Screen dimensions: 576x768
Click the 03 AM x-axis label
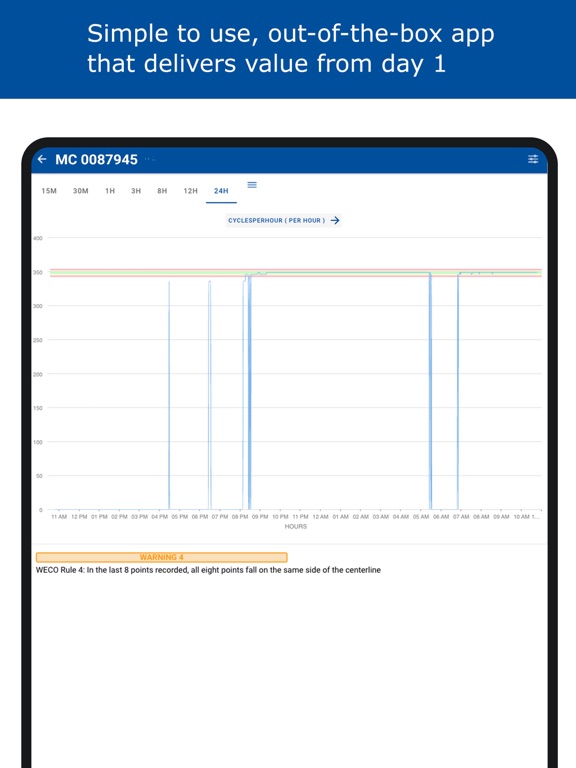pos(381,517)
